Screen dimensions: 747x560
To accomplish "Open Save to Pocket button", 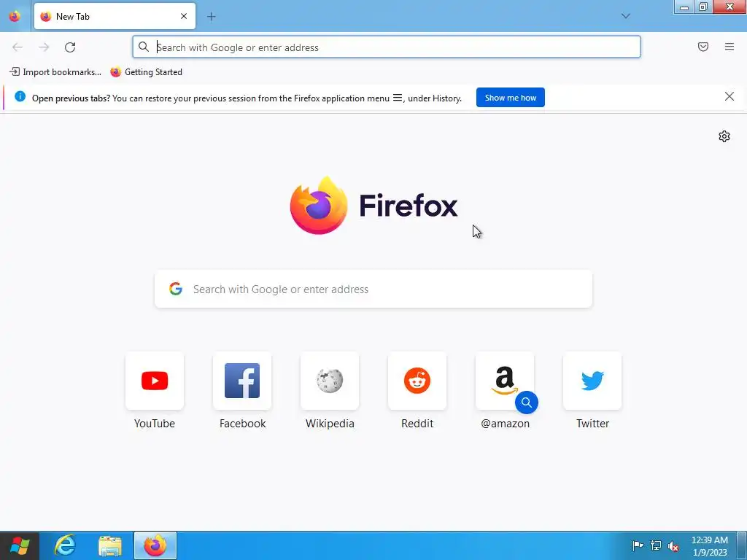I will click(x=703, y=47).
